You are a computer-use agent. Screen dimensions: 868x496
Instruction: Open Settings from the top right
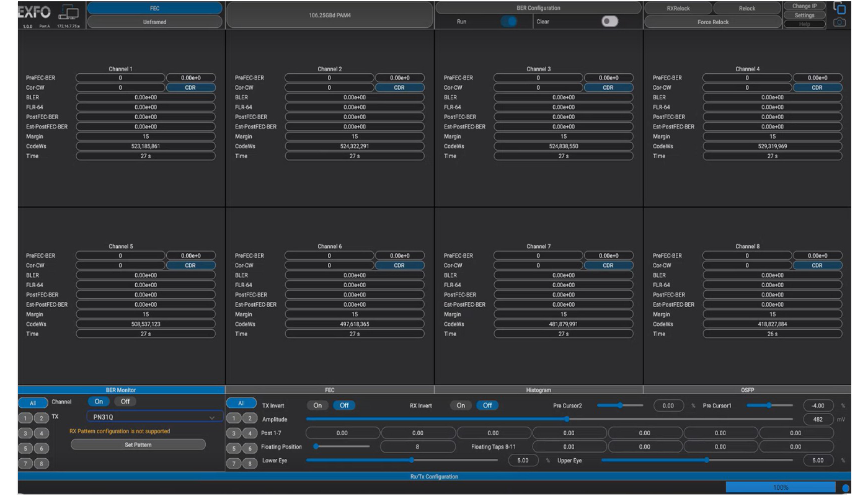coord(804,15)
